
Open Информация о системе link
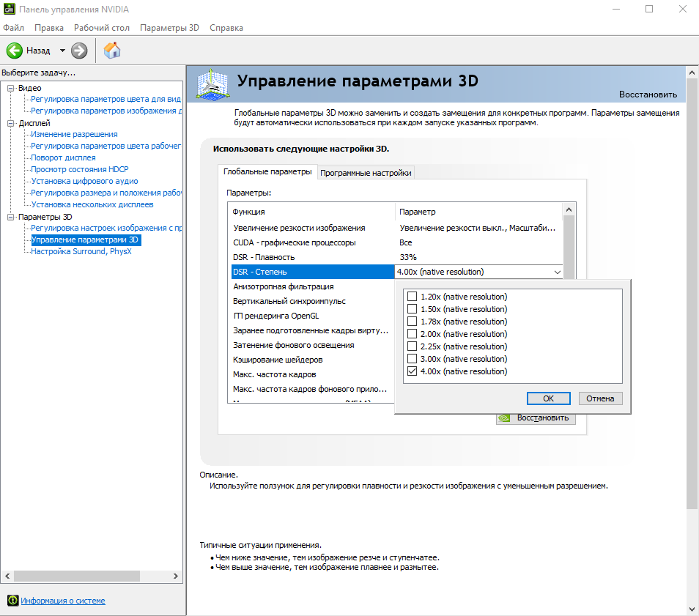point(63,601)
